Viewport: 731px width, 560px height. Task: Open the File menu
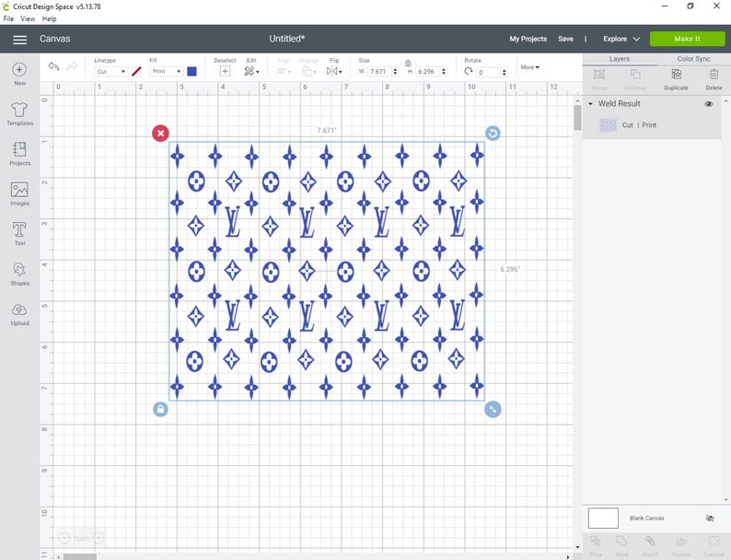click(8, 18)
